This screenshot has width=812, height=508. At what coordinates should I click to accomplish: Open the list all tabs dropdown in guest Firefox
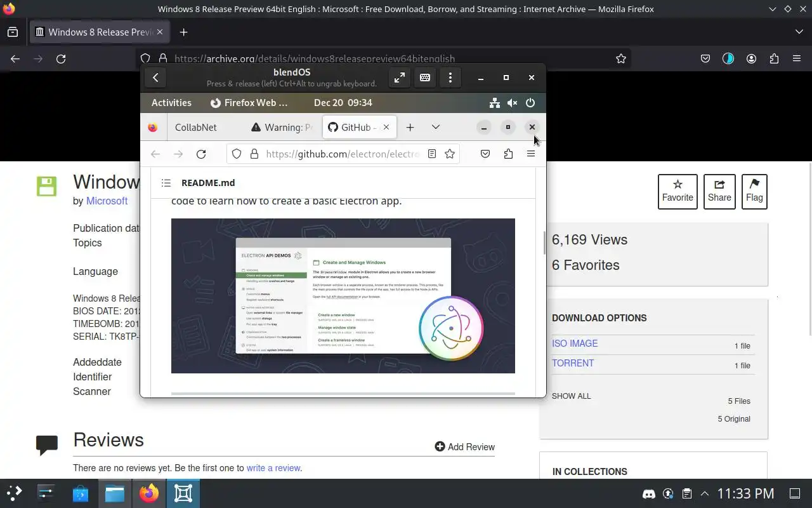tap(436, 128)
